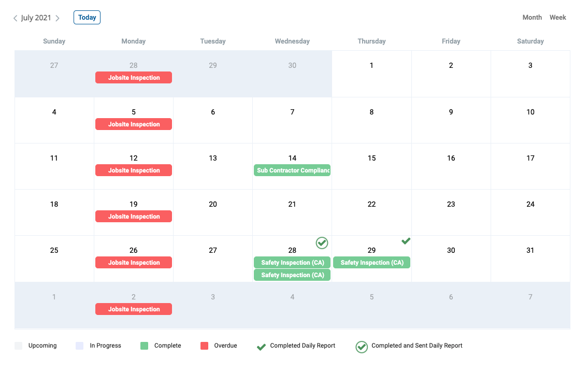Open the Jobsite Inspection event on July 19
The image size is (588, 373).
[134, 217]
